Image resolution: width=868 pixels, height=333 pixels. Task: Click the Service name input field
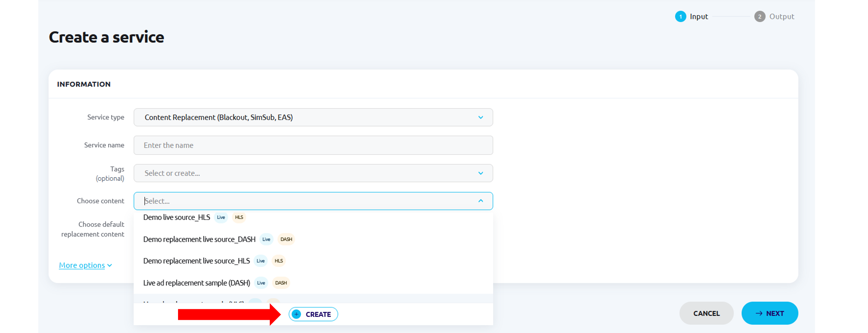click(x=313, y=145)
